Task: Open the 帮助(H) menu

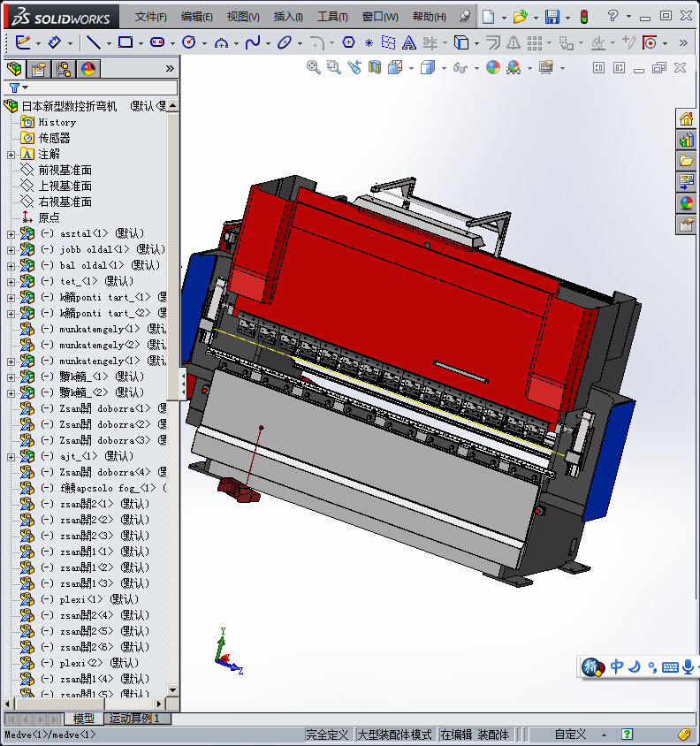Action: [430, 17]
